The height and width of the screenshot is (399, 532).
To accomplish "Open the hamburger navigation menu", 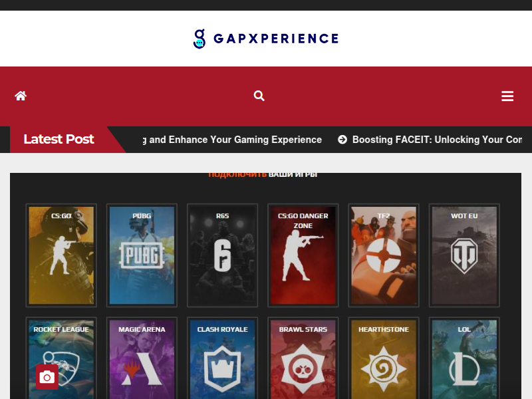I will tap(507, 96).
